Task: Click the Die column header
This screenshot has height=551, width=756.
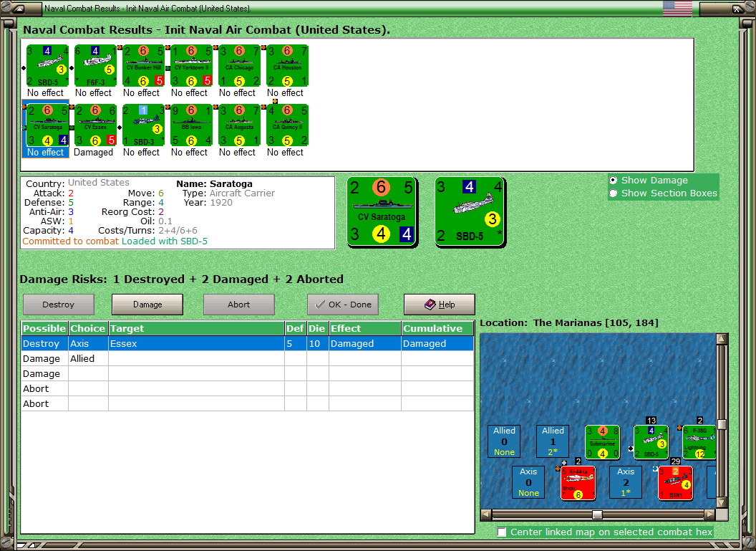Action: tap(317, 328)
